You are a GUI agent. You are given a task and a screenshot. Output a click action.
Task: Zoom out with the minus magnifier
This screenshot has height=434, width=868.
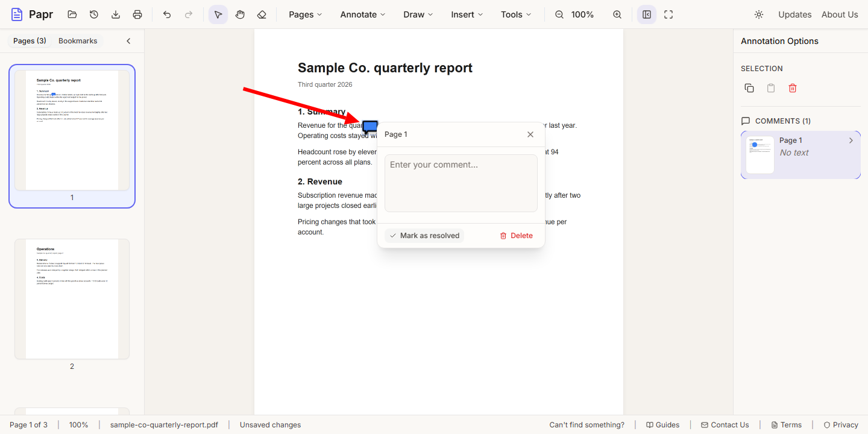click(x=559, y=14)
